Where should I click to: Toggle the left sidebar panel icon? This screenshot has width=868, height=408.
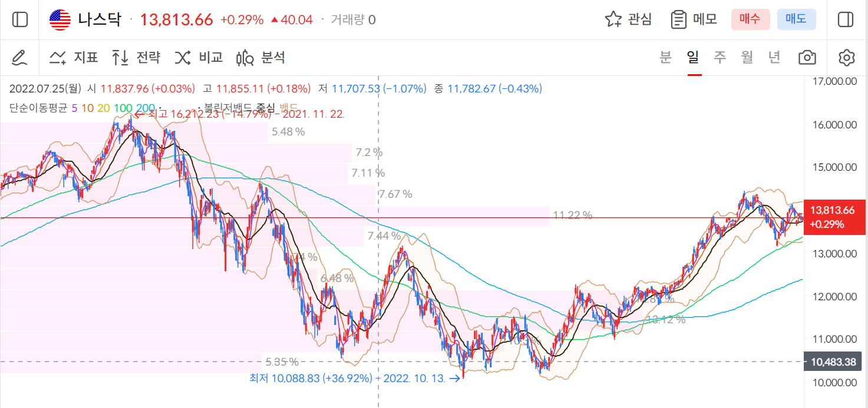pyautogui.click(x=20, y=19)
